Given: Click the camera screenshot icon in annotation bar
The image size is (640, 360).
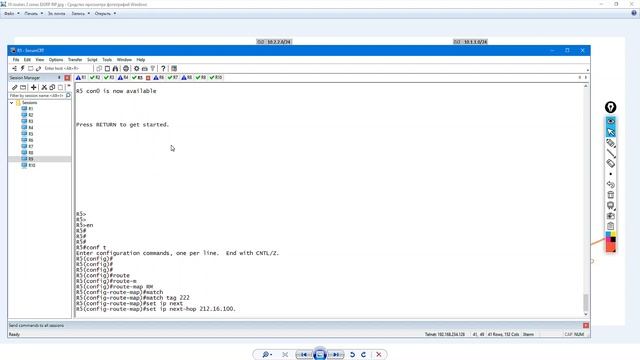Looking at the screenshot, I should [611, 216].
